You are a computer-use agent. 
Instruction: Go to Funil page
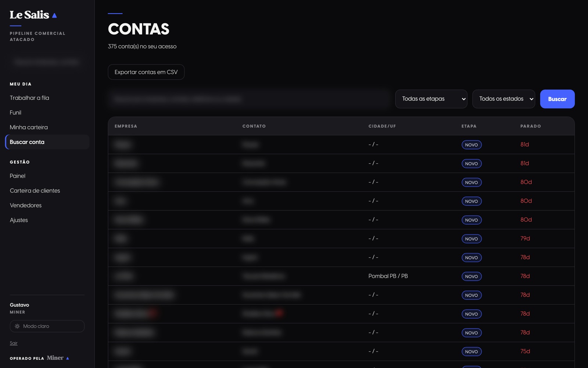[15, 113]
